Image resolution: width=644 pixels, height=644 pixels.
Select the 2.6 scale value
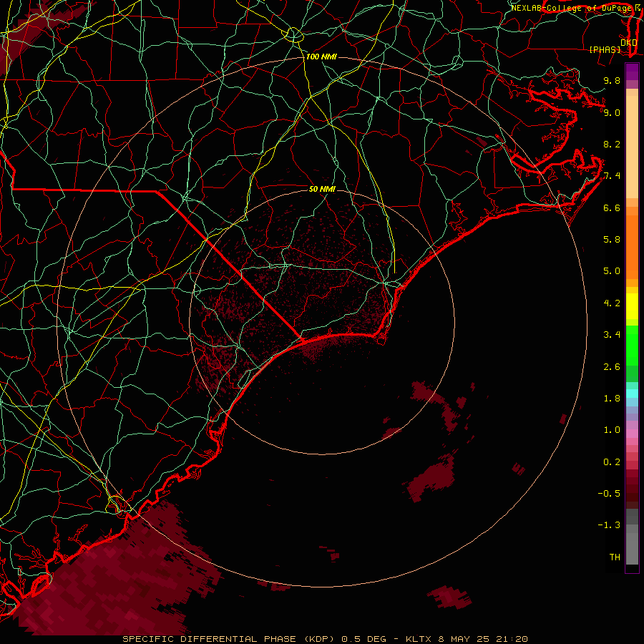(612, 367)
